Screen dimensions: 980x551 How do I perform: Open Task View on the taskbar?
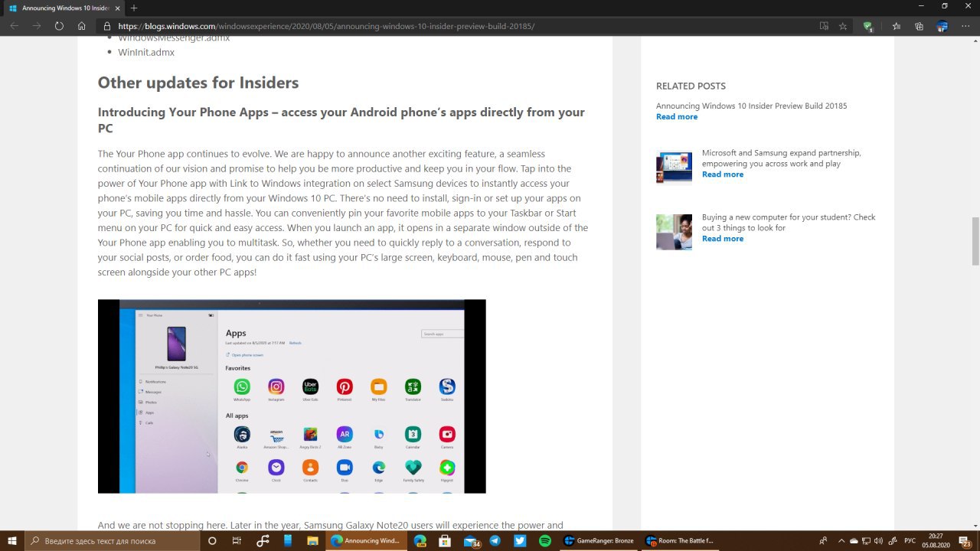(237, 540)
